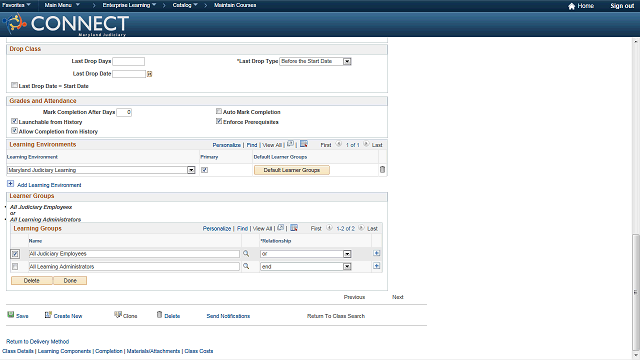Delete the Maryland Judiciary Learning environment row
The height and width of the screenshot is (360, 640).
[x=382, y=169]
